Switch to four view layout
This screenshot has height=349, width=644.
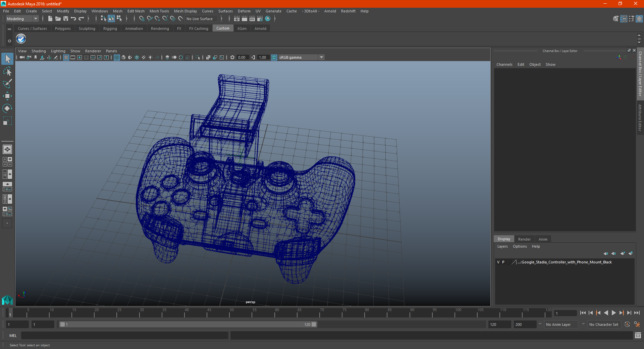(x=7, y=162)
